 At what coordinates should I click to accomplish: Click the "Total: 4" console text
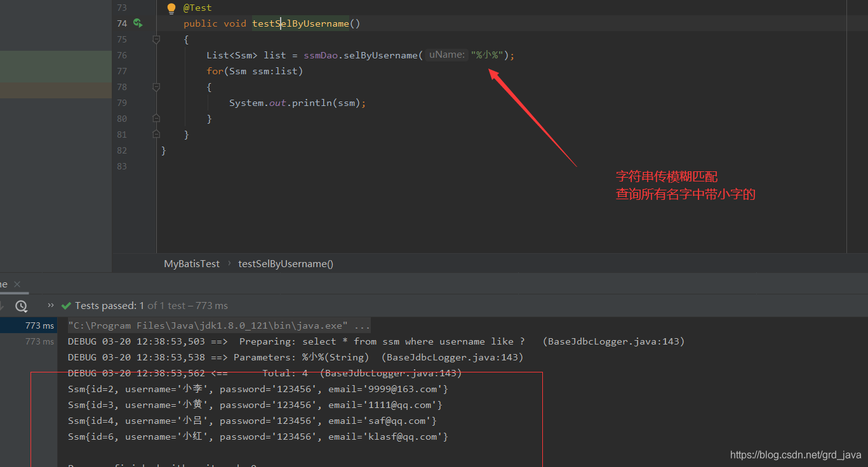click(x=285, y=373)
